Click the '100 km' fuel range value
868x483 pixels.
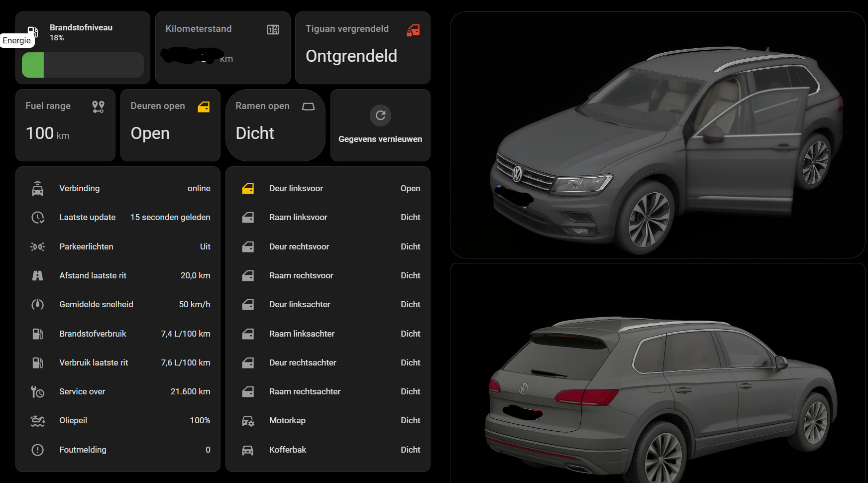tap(48, 133)
